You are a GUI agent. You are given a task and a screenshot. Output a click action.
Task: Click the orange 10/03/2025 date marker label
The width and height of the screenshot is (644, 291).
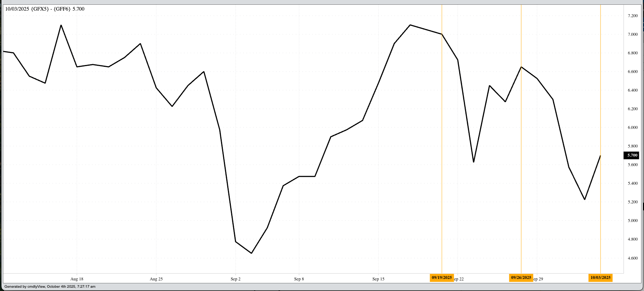(600, 278)
